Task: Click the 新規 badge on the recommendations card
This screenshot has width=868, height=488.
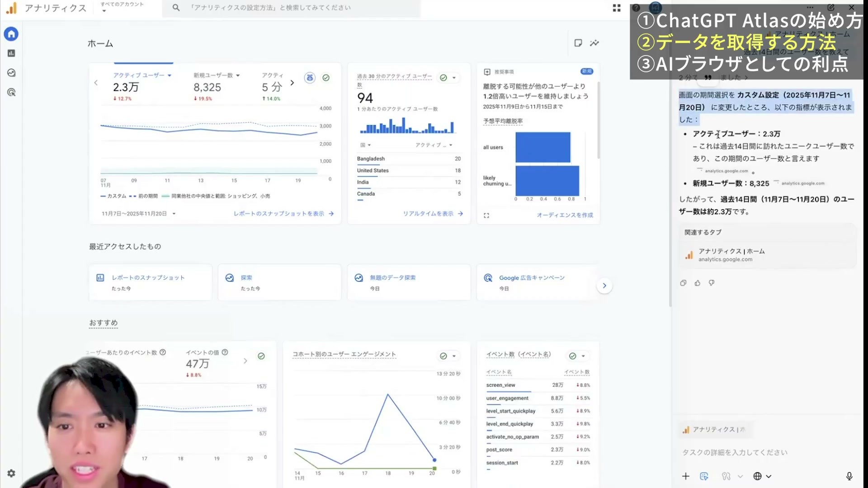Action: click(x=587, y=71)
